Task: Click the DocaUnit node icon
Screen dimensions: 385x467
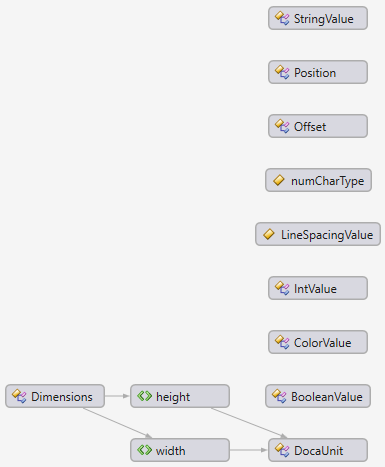Action: [x=282, y=450]
